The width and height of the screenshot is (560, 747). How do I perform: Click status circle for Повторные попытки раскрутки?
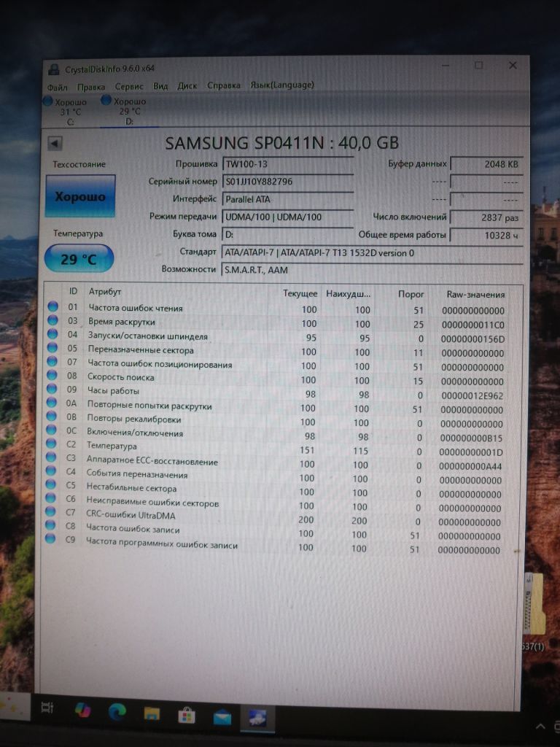tap(52, 403)
